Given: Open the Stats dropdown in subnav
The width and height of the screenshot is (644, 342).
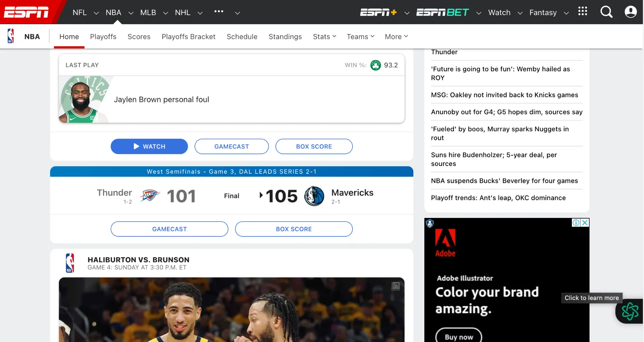Looking at the screenshot, I should click(324, 37).
